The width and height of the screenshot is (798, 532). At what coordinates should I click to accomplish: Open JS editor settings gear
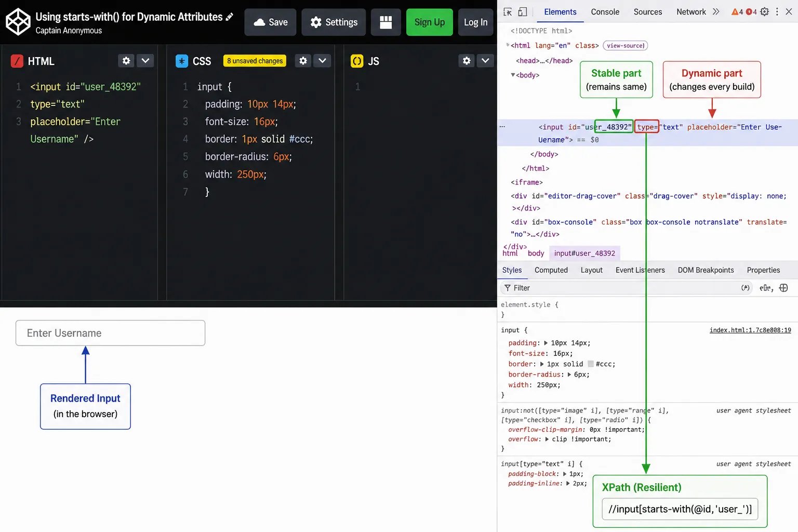[467, 61]
